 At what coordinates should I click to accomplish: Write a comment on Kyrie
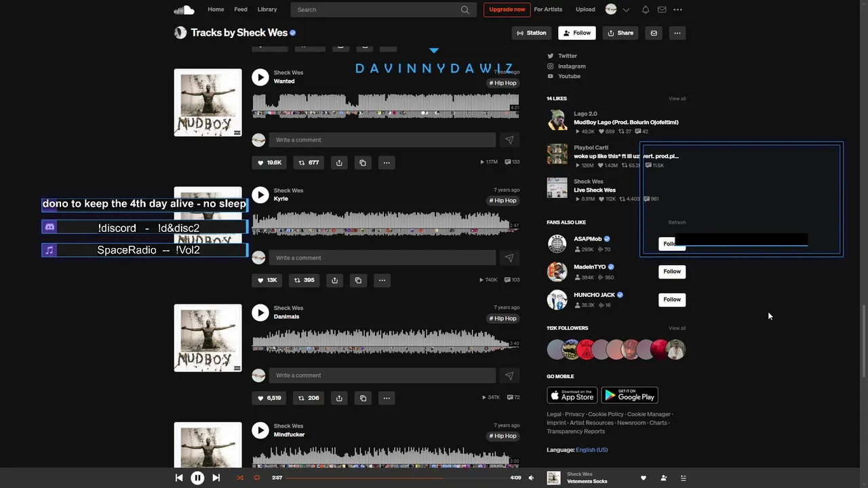click(382, 258)
